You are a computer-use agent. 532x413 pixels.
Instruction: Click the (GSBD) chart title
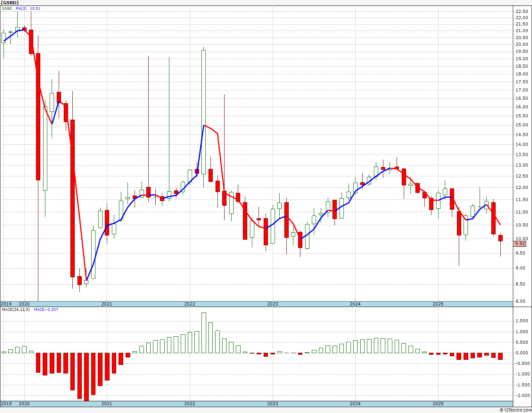(x=9, y=3)
